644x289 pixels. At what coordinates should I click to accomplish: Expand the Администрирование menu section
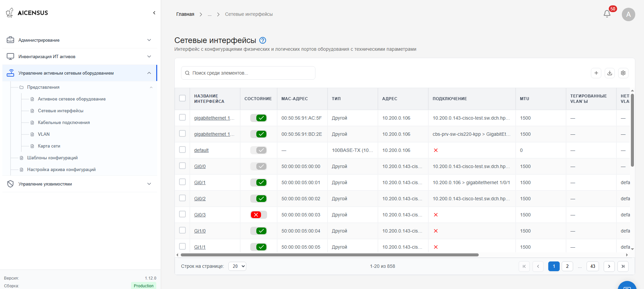[x=79, y=40]
